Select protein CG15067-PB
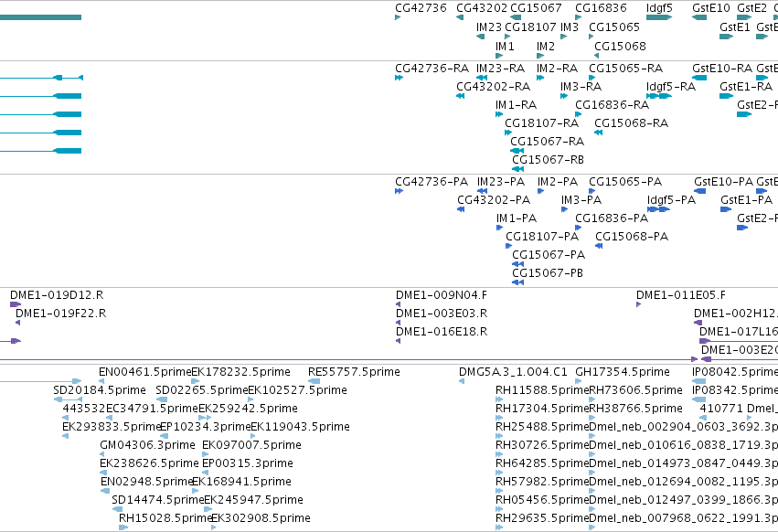This screenshot has width=778, height=532. pyautogui.click(x=548, y=273)
